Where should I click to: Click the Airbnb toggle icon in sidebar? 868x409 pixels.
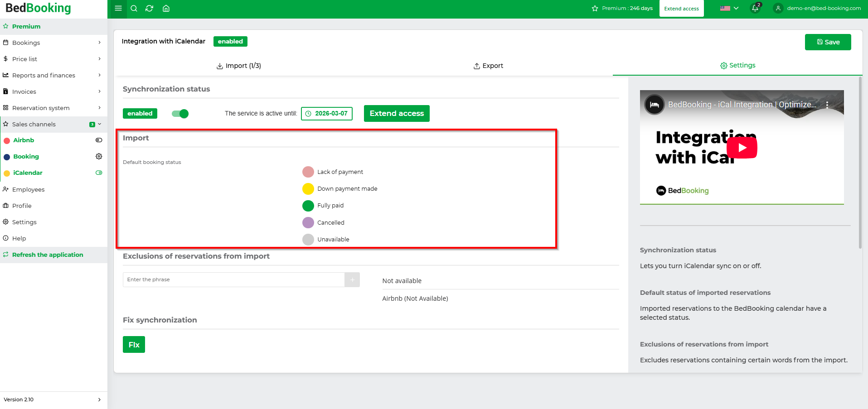(99, 140)
